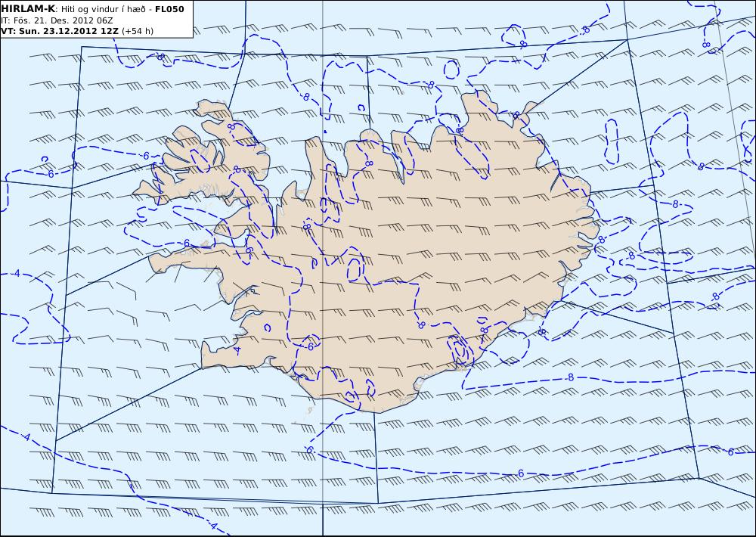This screenshot has height=537, width=756.
Task: Click the 'VT: Sun. 23.12.2012 12Z' valid time
Action: pyautogui.click(x=60, y=31)
